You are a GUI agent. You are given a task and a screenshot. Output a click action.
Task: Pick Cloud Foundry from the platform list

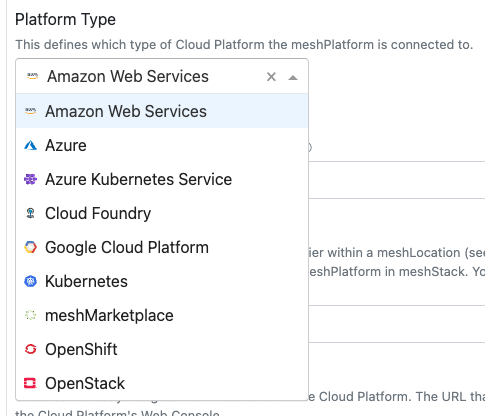pos(162,213)
